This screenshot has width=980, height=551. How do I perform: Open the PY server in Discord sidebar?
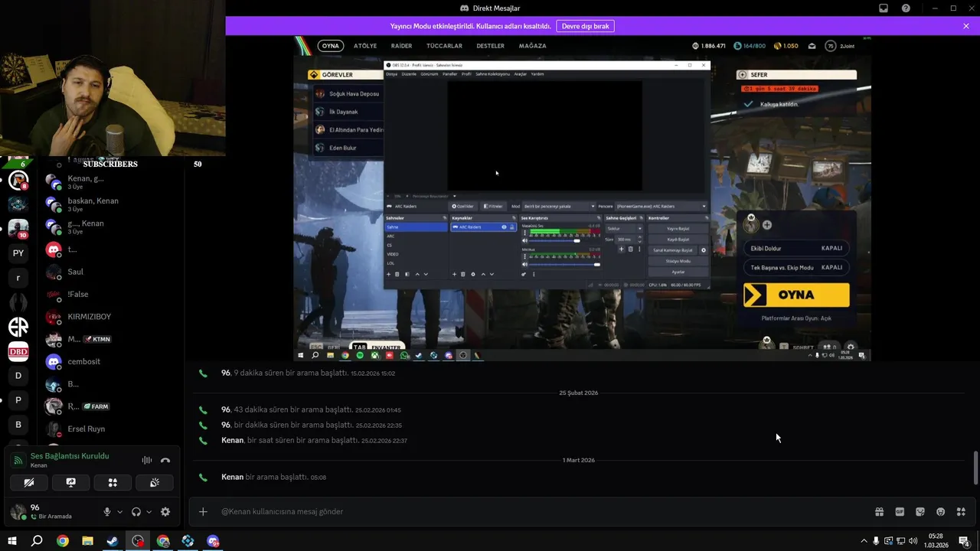(18, 253)
